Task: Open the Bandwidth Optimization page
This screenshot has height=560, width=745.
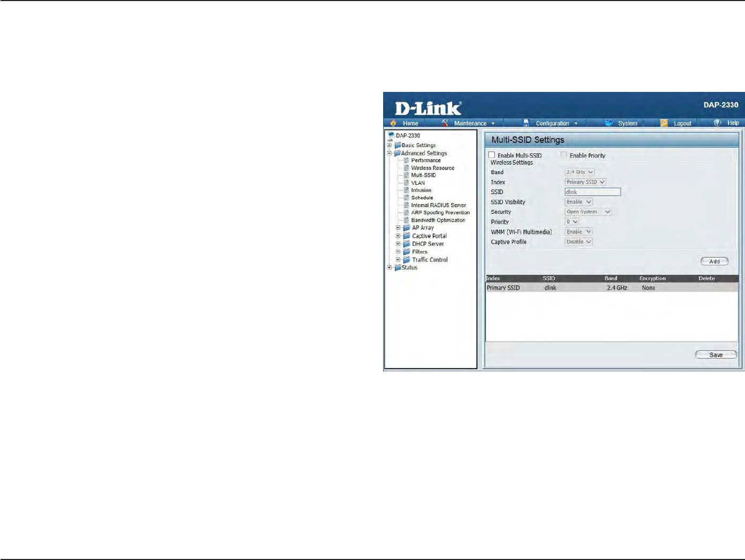Action: coord(438,220)
